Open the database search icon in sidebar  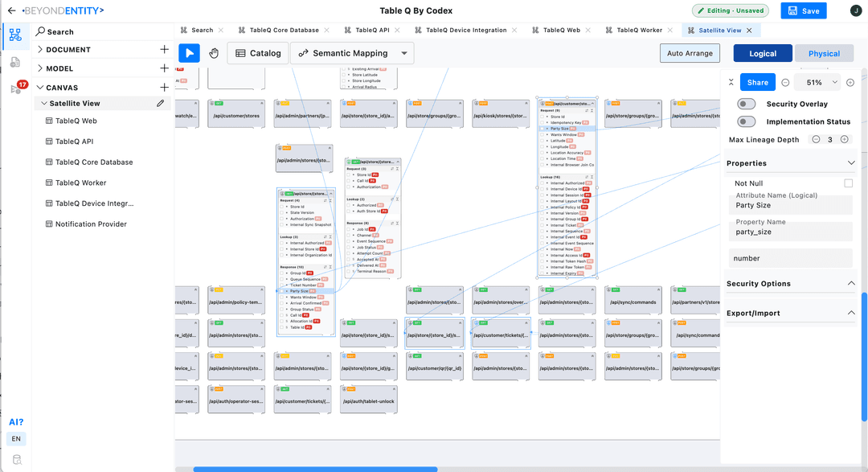[17, 460]
